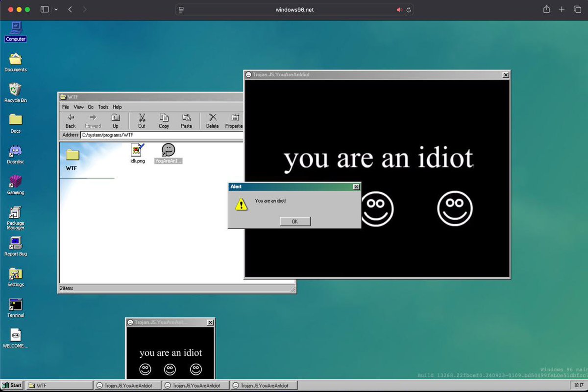Click the Start button on taskbar
The width and height of the screenshot is (588, 392).
pyautogui.click(x=12, y=386)
